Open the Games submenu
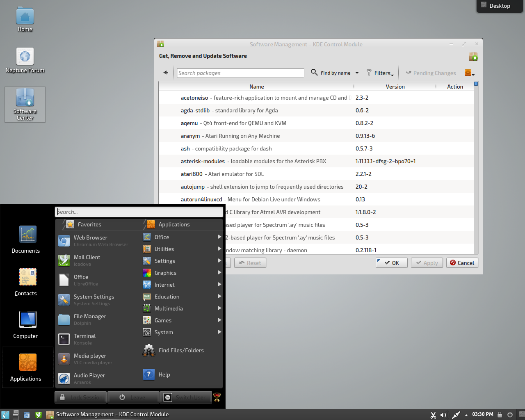Viewport: 525px width, 420px height. point(182,320)
